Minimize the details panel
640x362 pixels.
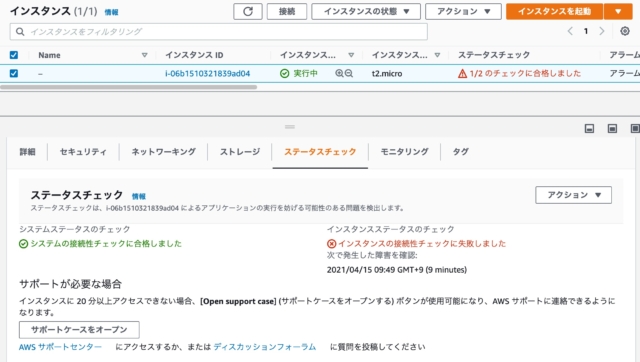pos(589,129)
